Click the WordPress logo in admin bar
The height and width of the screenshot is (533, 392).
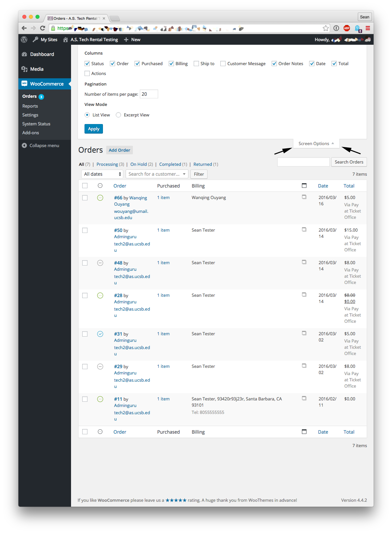tap(24, 39)
